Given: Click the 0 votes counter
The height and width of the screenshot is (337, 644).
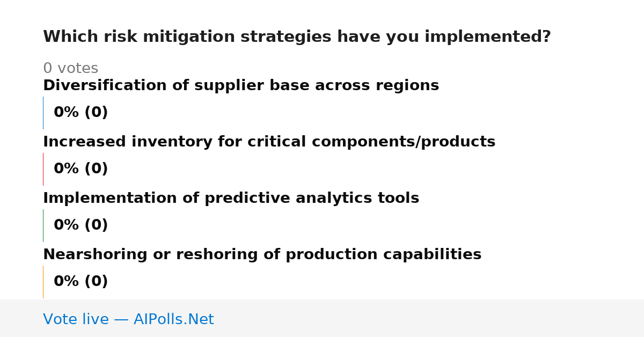Looking at the screenshot, I should point(70,69).
